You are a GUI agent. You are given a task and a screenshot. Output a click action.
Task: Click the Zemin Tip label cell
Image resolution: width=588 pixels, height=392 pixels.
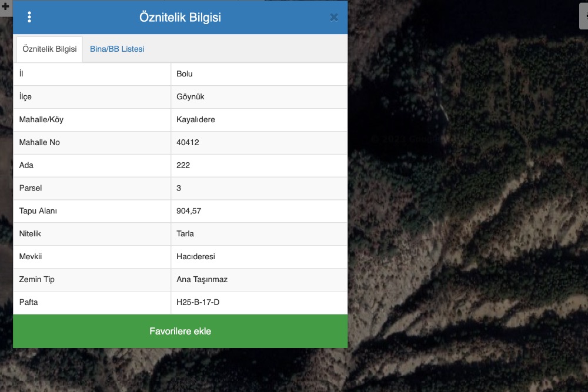coord(37,280)
